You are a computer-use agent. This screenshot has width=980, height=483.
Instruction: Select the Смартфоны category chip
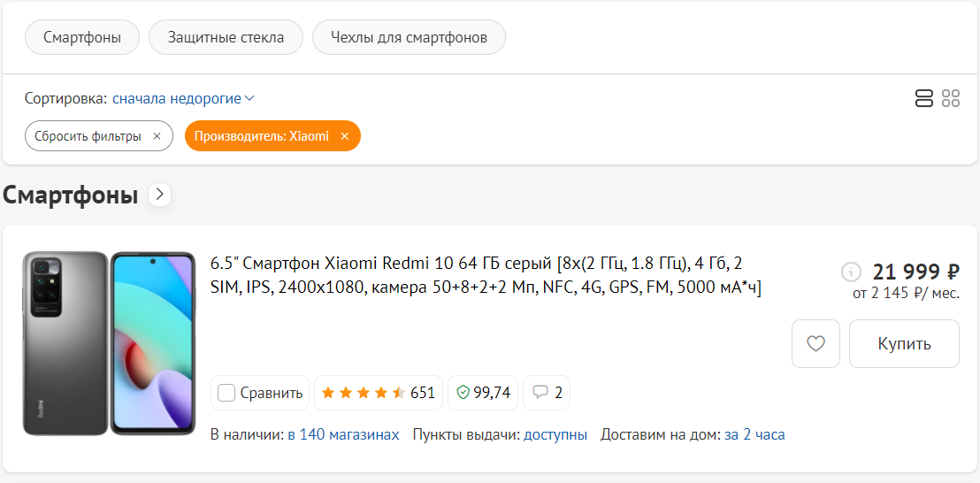81,37
